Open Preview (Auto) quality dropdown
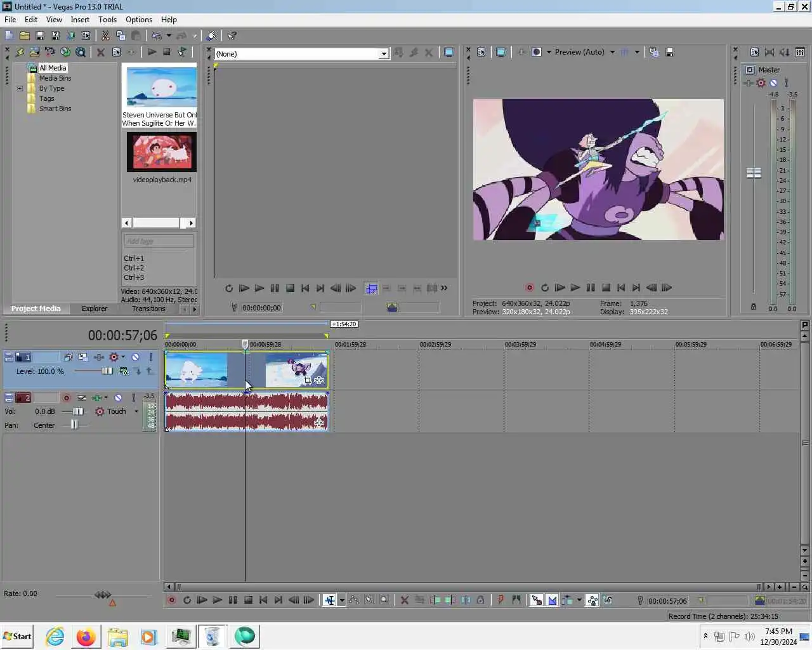This screenshot has height=650, width=812. 612,52
